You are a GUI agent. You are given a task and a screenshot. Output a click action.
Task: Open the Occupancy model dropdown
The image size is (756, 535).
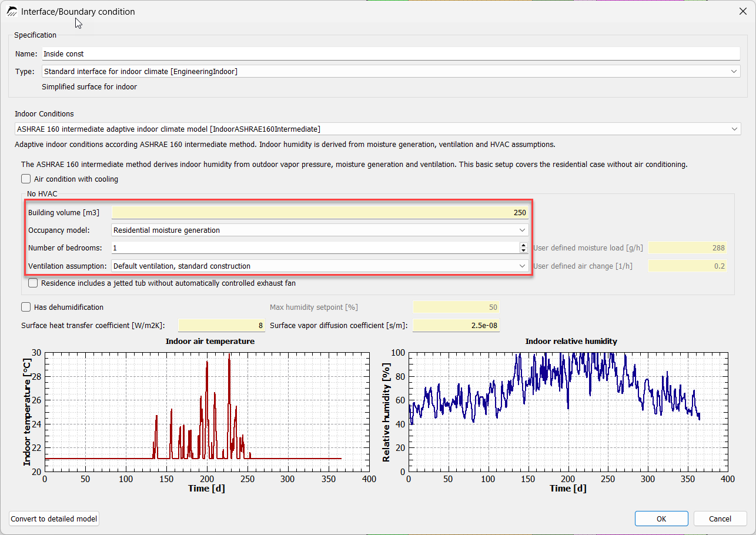pyautogui.click(x=320, y=230)
